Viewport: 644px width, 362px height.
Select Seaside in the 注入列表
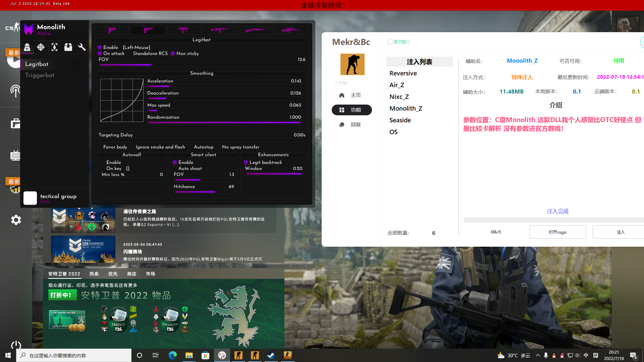click(400, 120)
